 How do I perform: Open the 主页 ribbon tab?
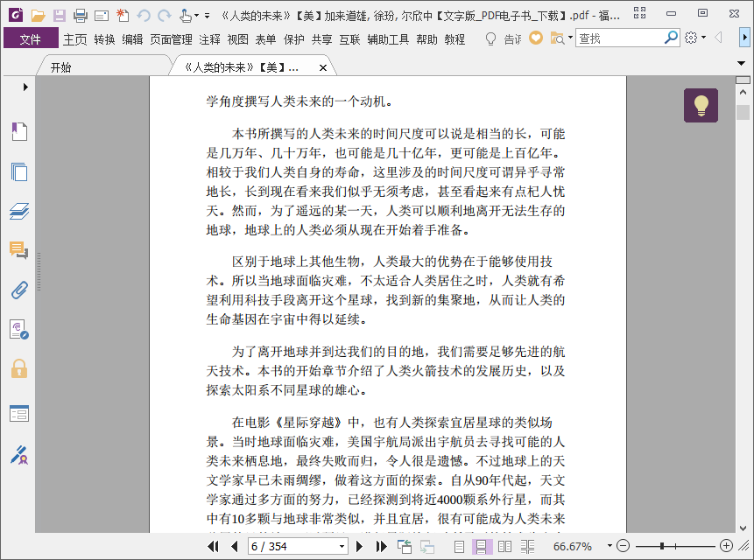(75, 38)
